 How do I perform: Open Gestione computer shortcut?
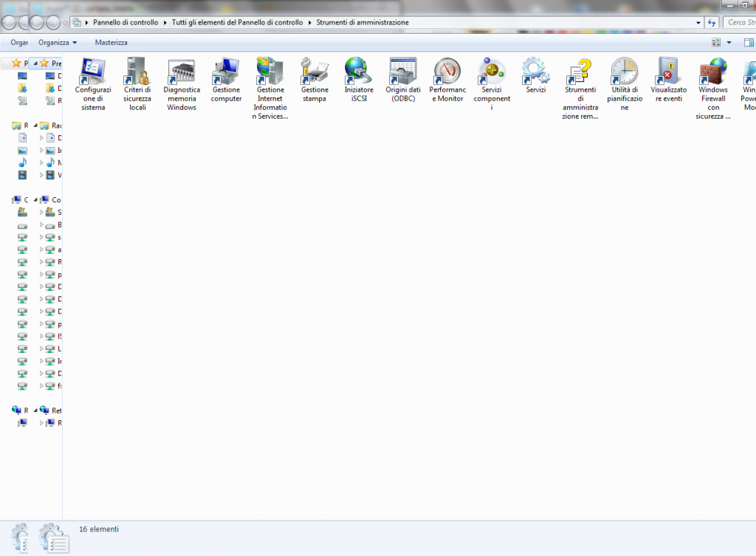point(226,80)
